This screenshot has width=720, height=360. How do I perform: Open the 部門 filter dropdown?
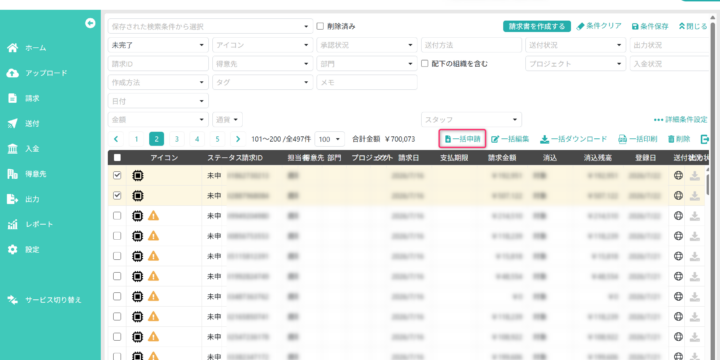(367, 64)
